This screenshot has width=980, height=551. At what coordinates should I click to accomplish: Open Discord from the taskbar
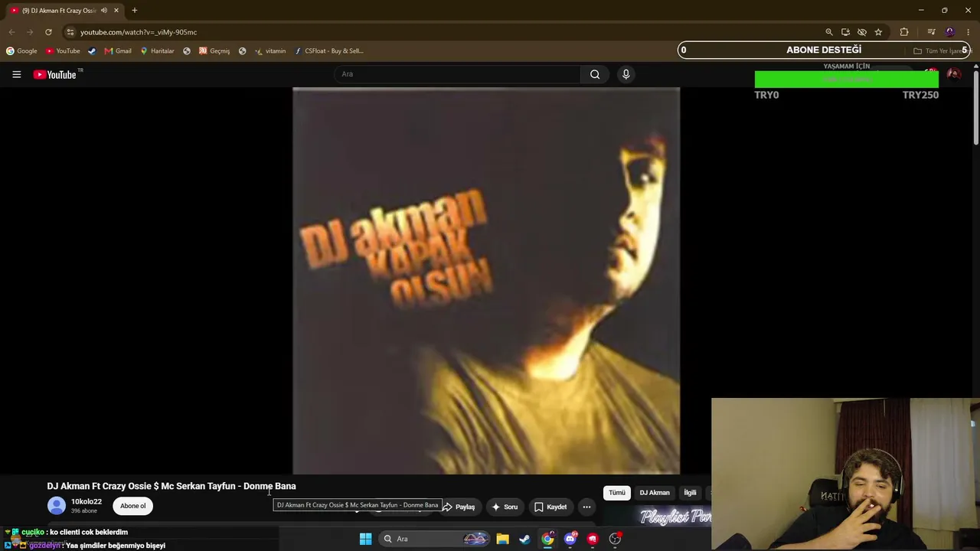point(570,539)
